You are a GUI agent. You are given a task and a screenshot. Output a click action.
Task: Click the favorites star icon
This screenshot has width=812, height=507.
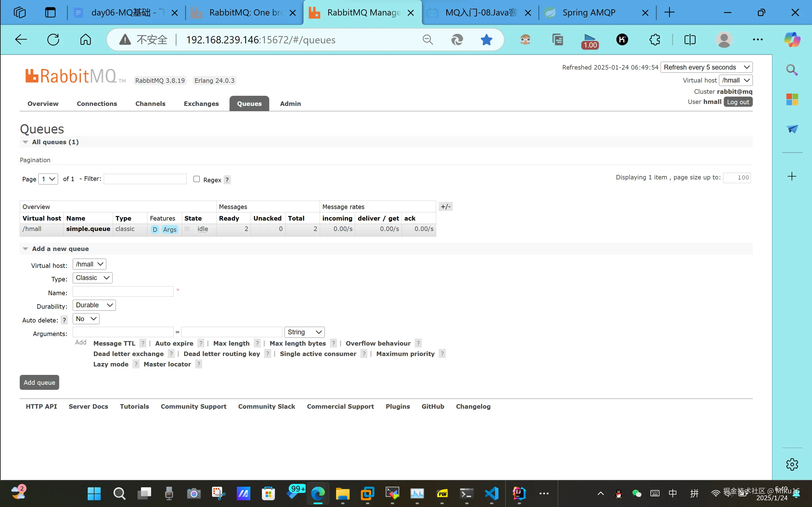(486, 39)
